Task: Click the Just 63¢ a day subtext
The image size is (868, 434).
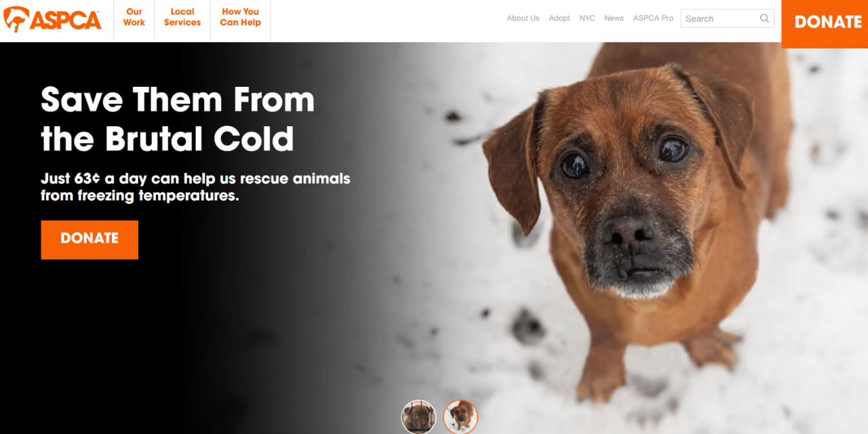Action: pyautogui.click(x=195, y=187)
